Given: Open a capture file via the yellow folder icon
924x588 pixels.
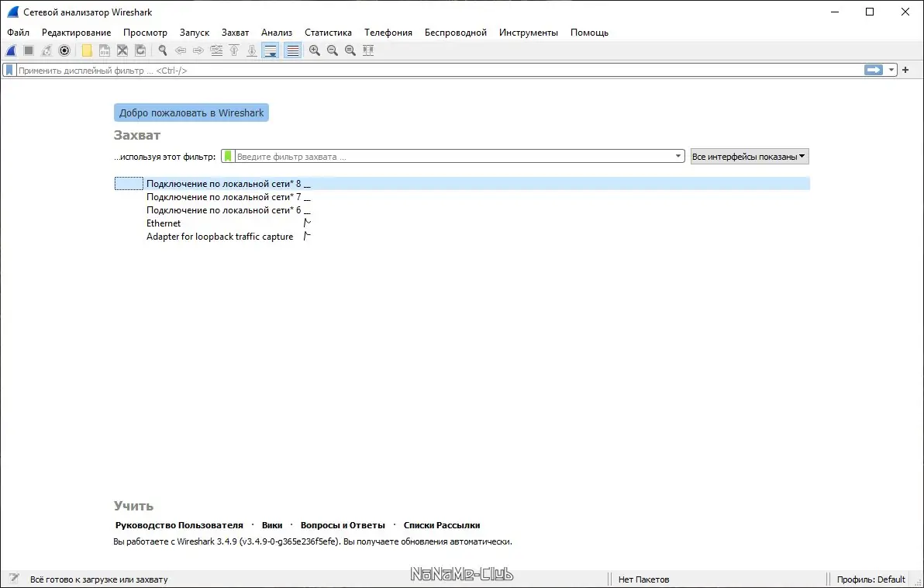Looking at the screenshot, I should pos(87,50).
